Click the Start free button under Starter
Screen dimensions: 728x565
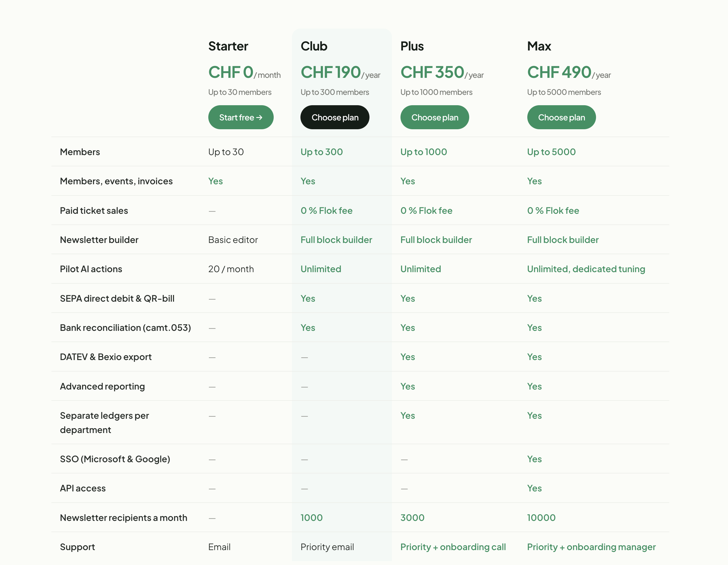pos(241,117)
